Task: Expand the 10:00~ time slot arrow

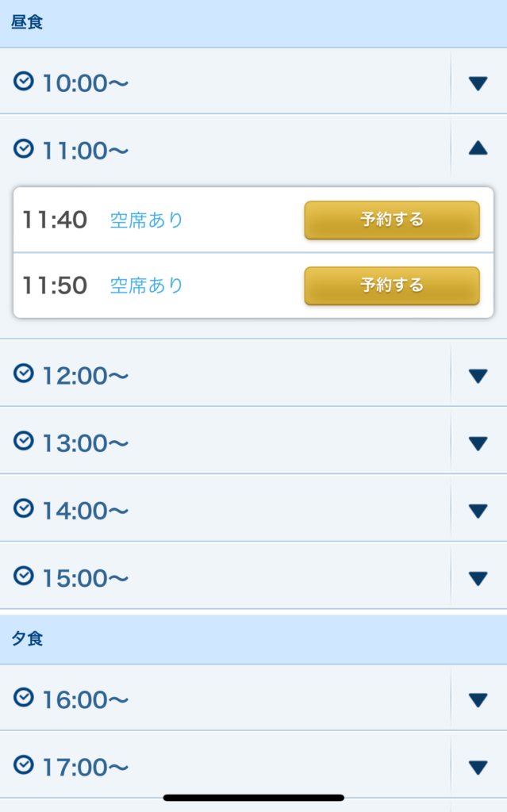Action: (478, 82)
